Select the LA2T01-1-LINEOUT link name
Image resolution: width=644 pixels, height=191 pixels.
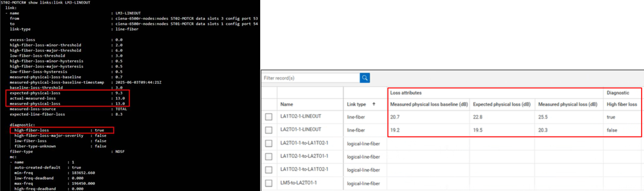pos(301,129)
